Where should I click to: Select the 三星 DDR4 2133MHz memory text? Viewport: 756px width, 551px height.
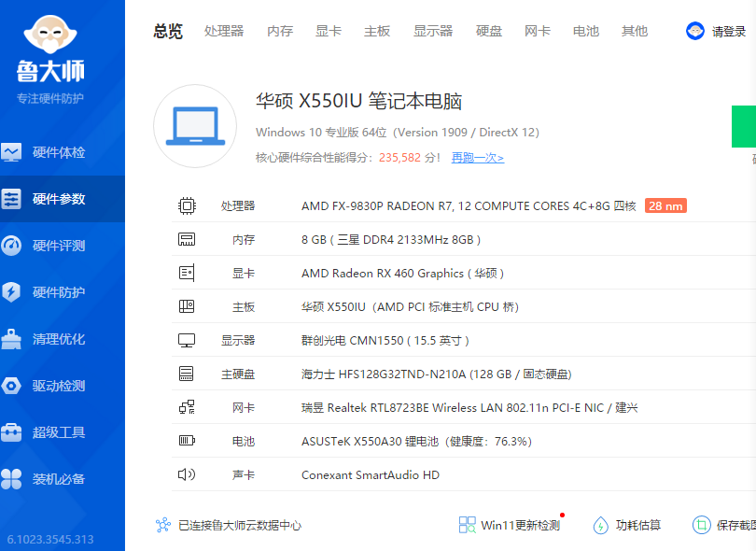tap(391, 240)
